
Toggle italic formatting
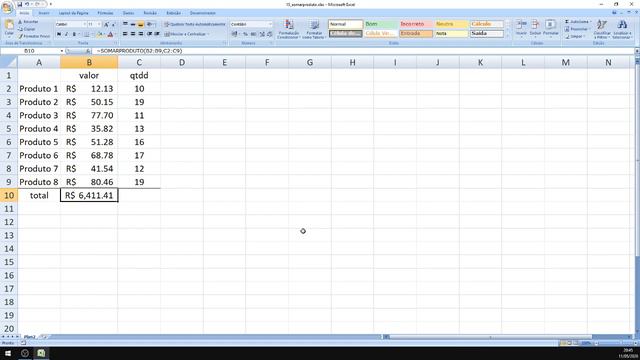point(67,34)
